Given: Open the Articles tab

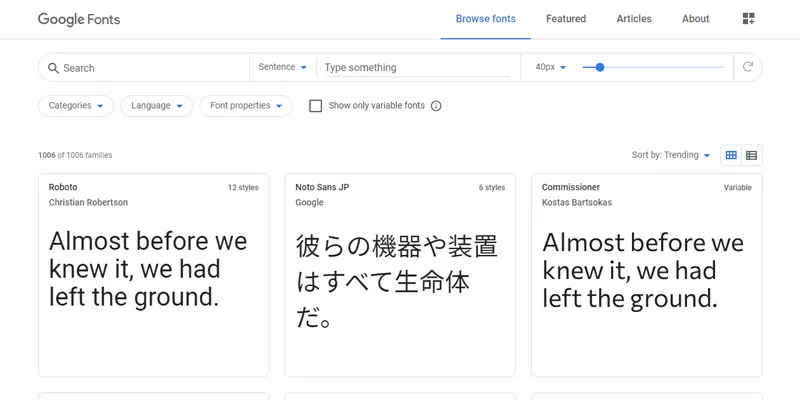Looking at the screenshot, I should pos(634,19).
